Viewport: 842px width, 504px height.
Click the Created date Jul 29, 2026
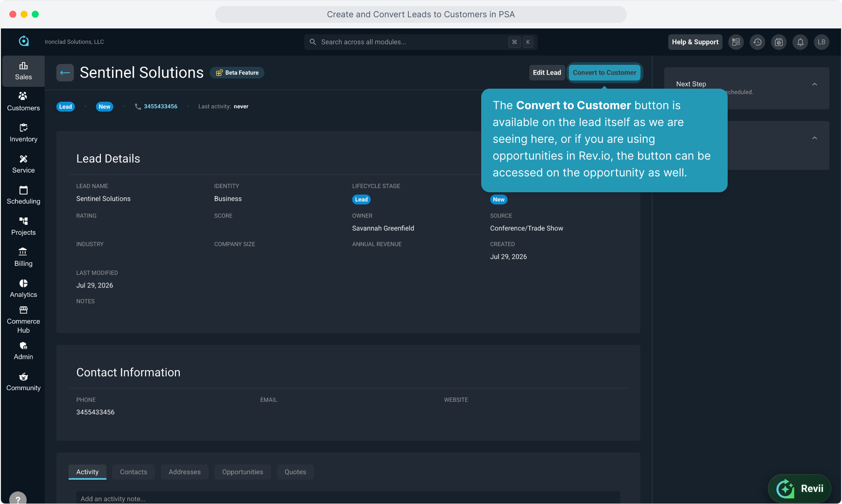[x=508, y=257]
